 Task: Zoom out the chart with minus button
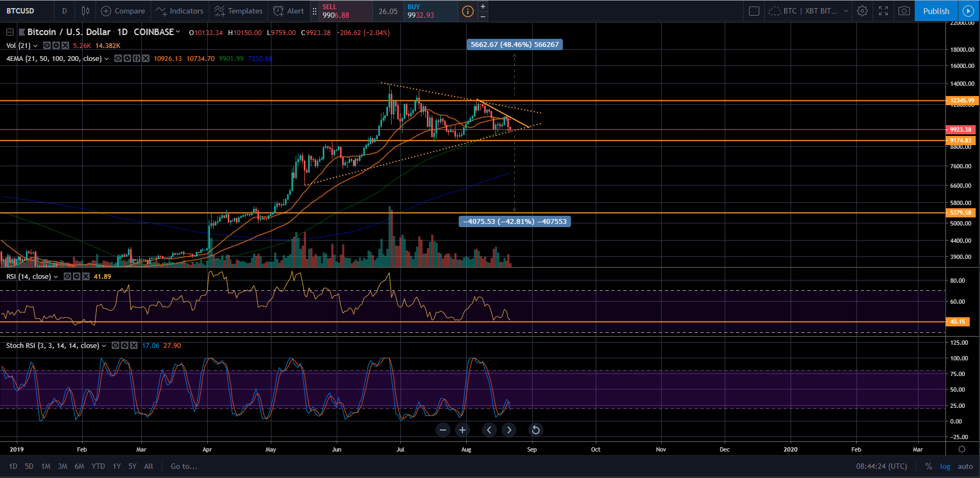(443, 430)
